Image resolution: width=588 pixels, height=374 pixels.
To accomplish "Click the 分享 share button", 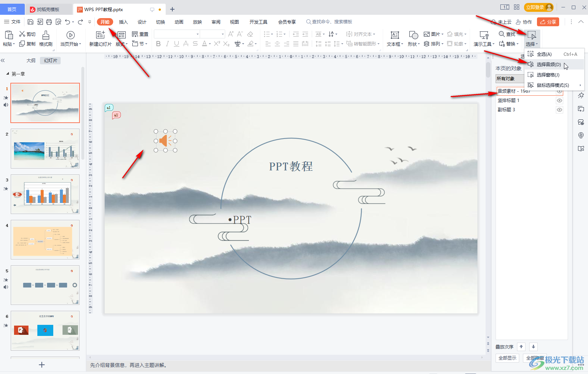I will click(548, 22).
